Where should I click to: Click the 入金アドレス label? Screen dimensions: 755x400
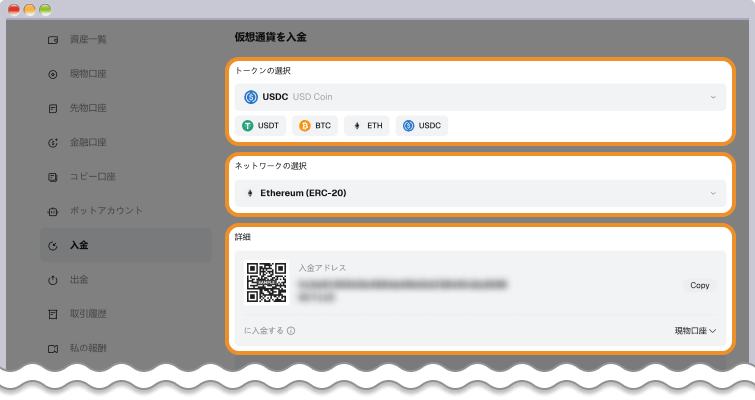322,268
